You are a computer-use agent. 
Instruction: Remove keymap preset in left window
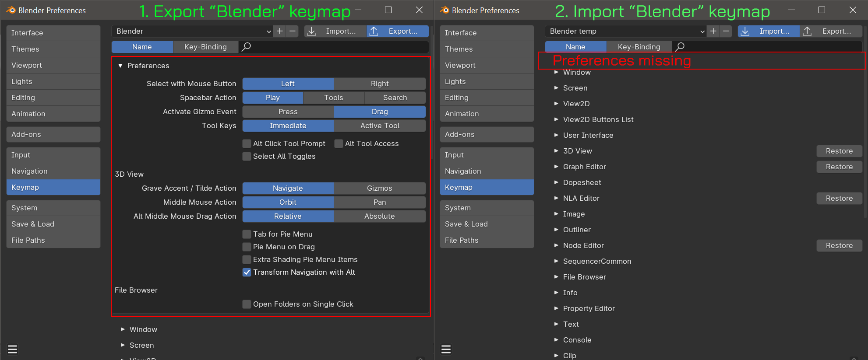pyautogui.click(x=293, y=31)
